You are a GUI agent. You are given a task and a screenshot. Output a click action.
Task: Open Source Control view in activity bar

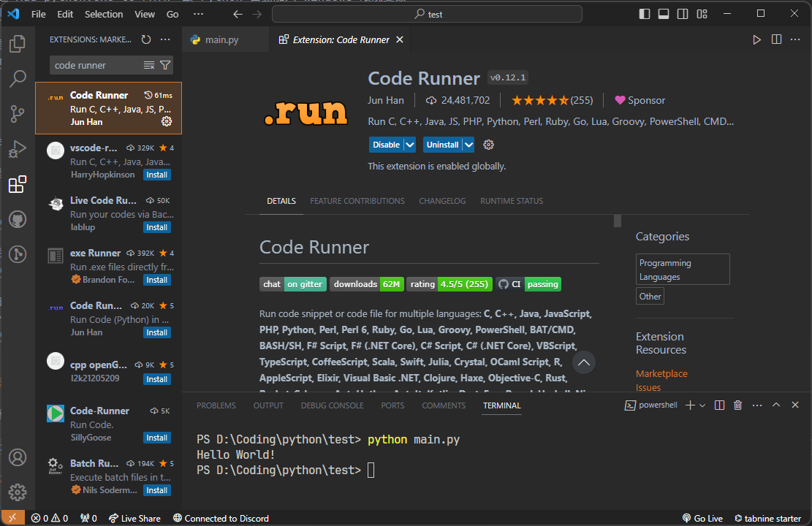(18, 114)
